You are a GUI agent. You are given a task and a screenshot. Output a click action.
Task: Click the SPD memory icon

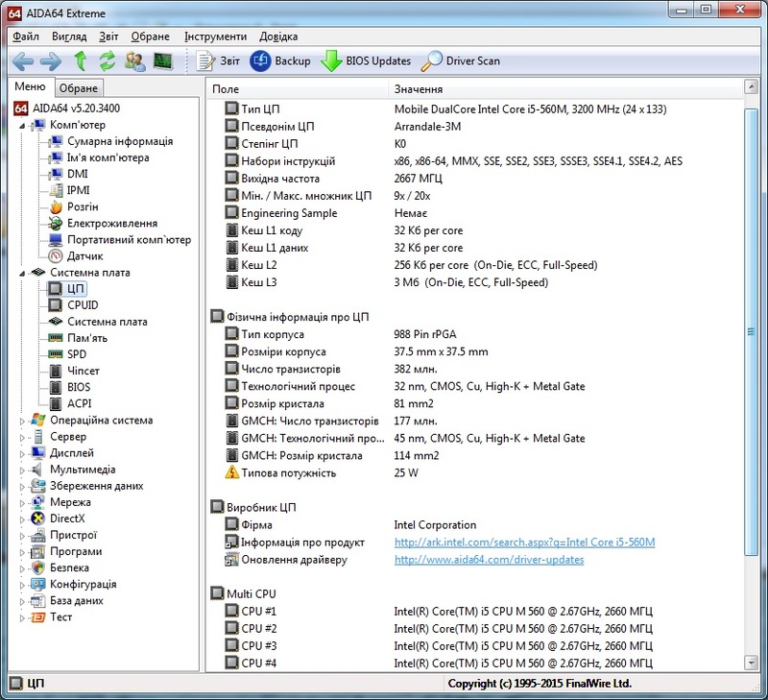(x=56, y=354)
